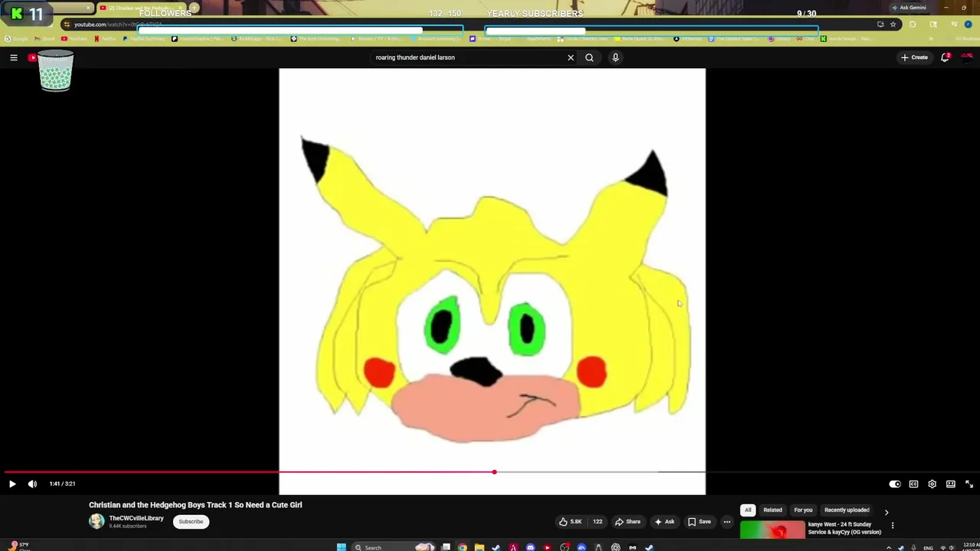Toggle the autoplay switch
The image size is (980, 551).
(x=894, y=484)
